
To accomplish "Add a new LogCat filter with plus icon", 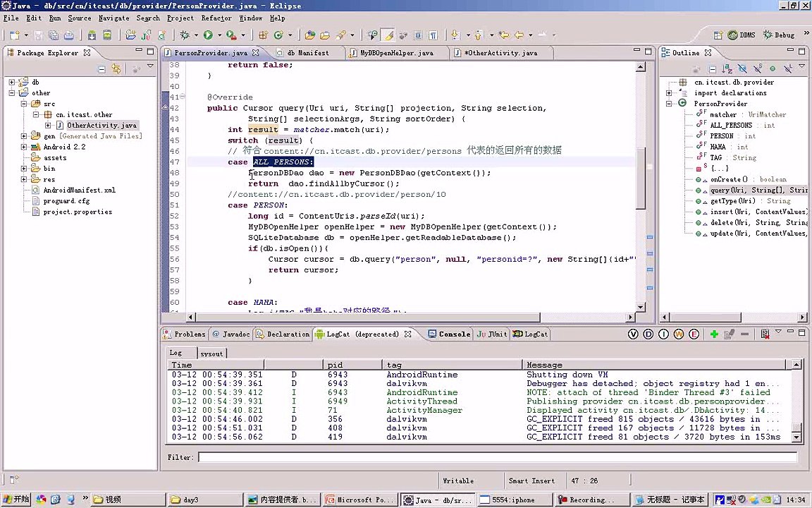I will 714,334.
